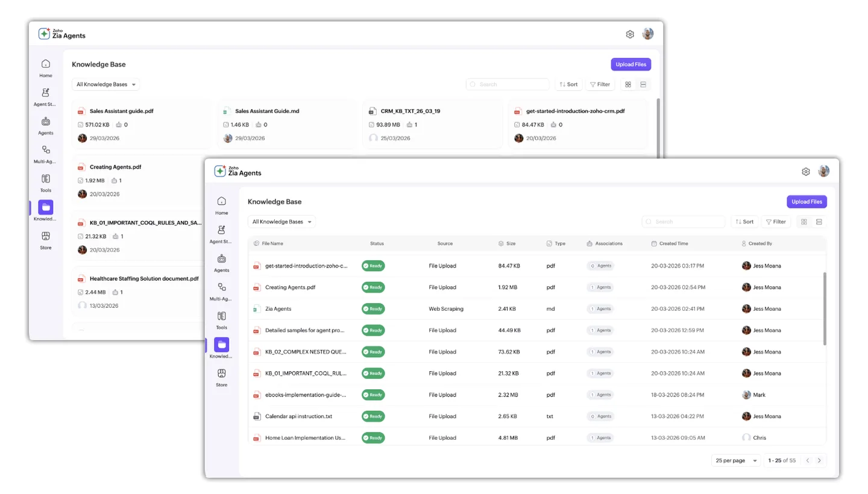Select Knowledge Base in the back window sidebar

point(46,211)
